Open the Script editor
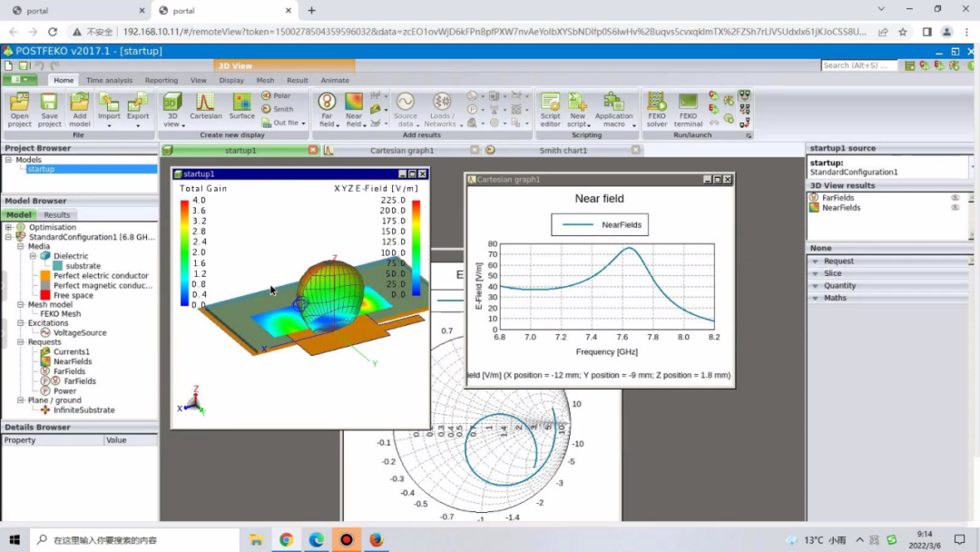The image size is (980, 552). click(x=550, y=110)
